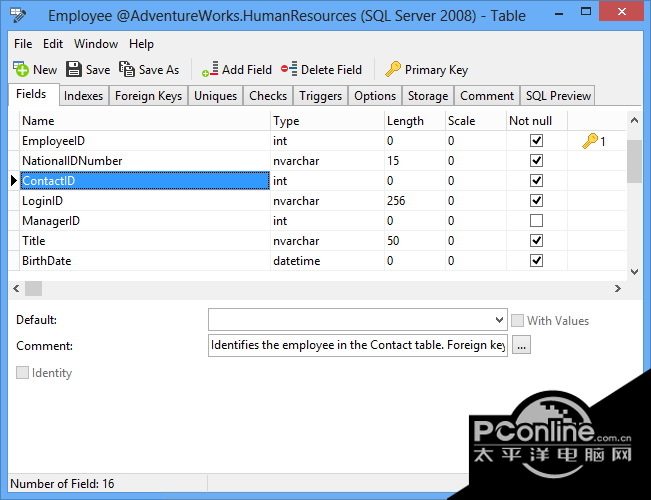Switch to the Options tab

click(x=375, y=96)
